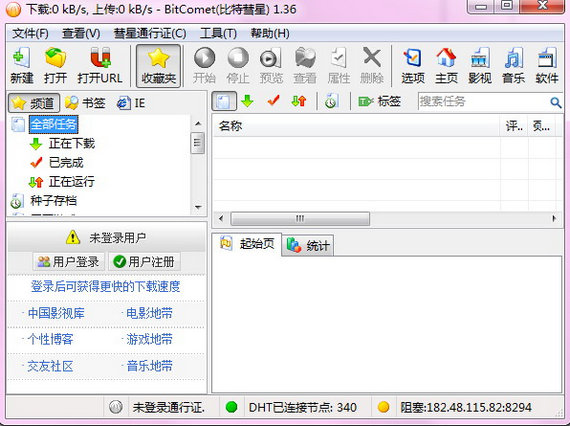The width and height of the screenshot is (570, 426).
Task: Open the 查看(V) menu
Action: coord(81,33)
